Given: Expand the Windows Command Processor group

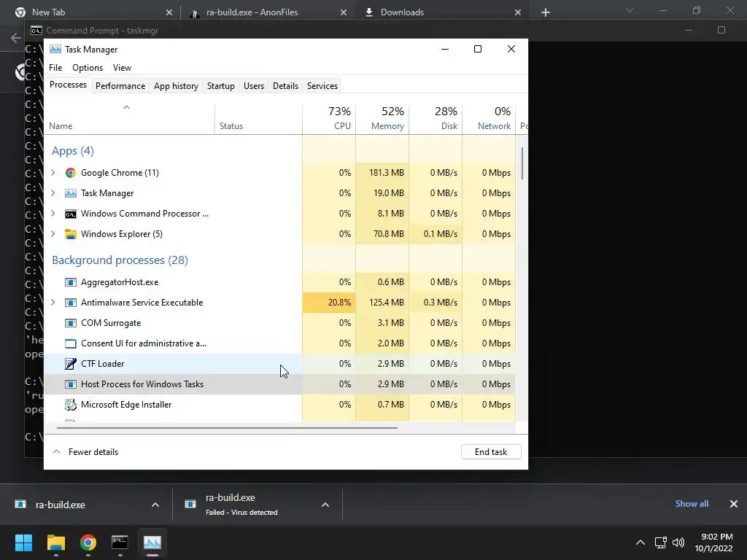Looking at the screenshot, I should [x=53, y=214].
